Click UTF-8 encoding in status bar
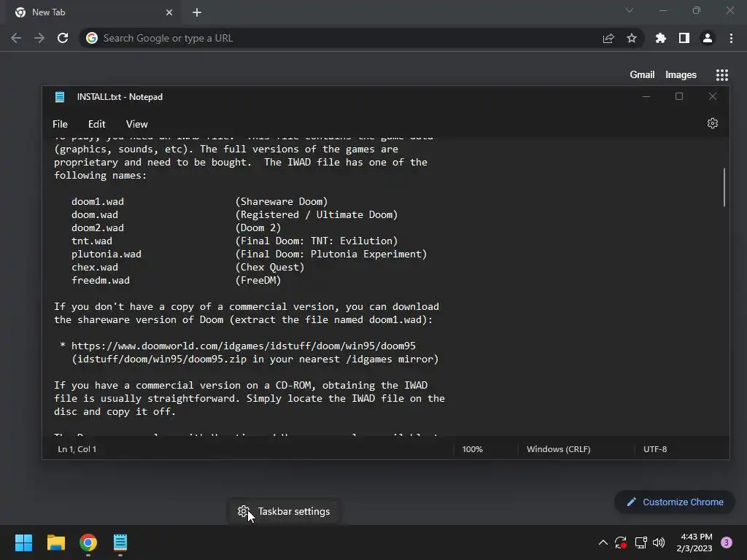 tap(655, 449)
